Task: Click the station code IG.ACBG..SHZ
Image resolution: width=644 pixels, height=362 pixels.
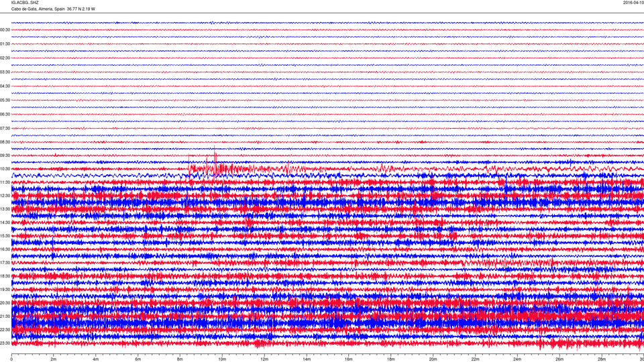Action: [25, 3]
